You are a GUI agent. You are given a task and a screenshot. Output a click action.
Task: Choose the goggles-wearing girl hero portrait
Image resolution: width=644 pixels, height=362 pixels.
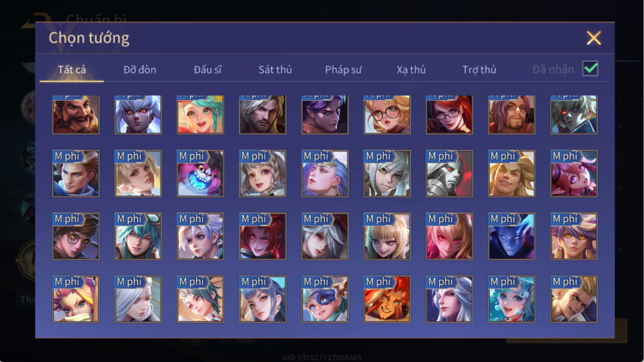point(325,299)
